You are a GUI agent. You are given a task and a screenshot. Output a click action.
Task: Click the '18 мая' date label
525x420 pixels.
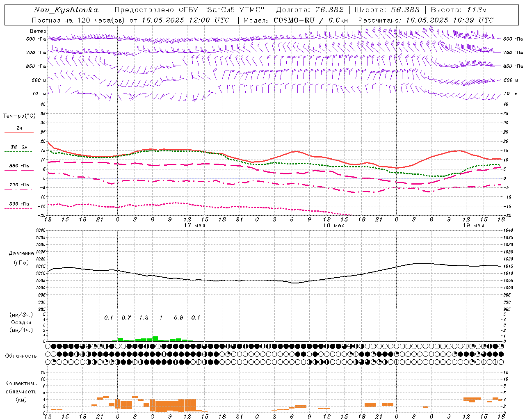pyautogui.click(x=334, y=226)
